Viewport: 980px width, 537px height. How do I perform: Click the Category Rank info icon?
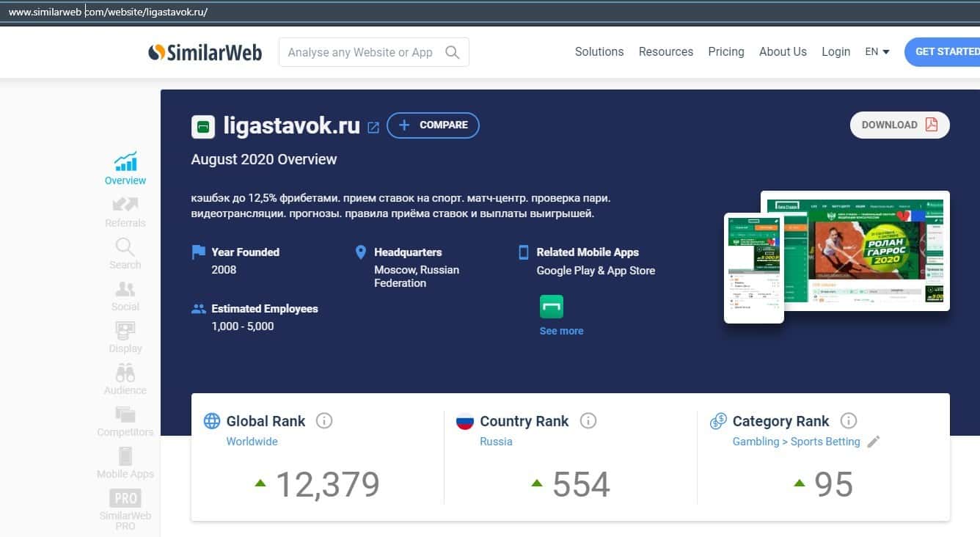coord(848,421)
